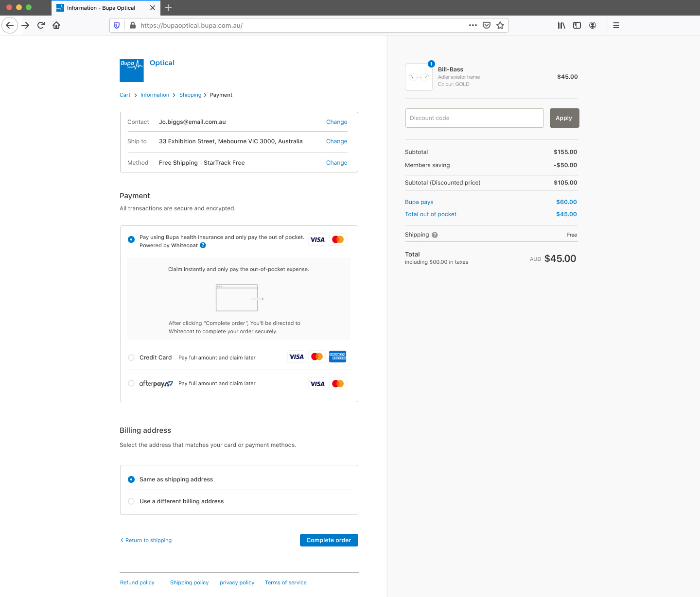Click the Members saving -$50.00 value
The width and height of the screenshot is (700, 597).
[x=565, y=165]
